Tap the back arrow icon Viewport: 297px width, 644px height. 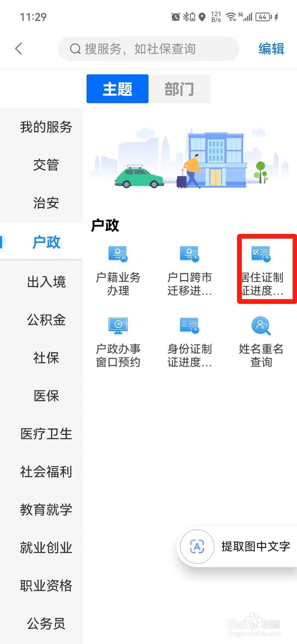coord(19,49)
